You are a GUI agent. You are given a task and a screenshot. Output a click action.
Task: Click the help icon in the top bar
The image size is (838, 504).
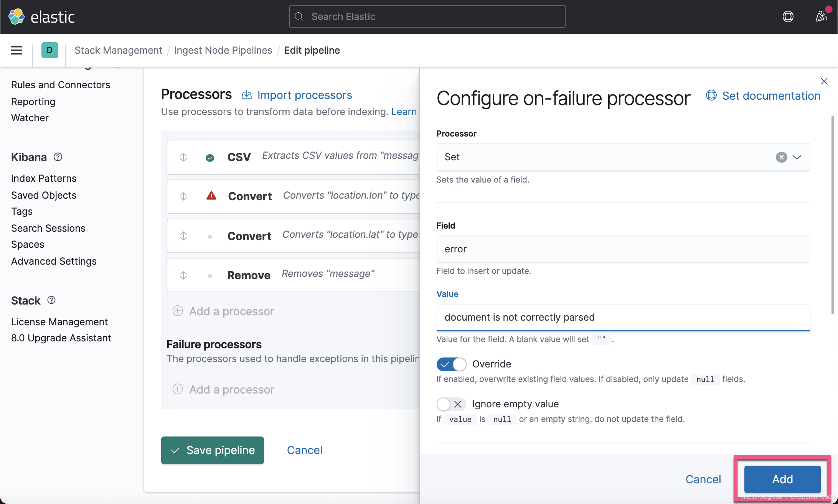tap(788, 16)
